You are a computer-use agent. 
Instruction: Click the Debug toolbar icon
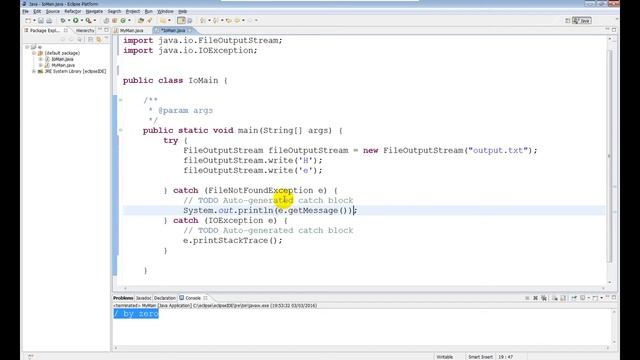point(63,20)
